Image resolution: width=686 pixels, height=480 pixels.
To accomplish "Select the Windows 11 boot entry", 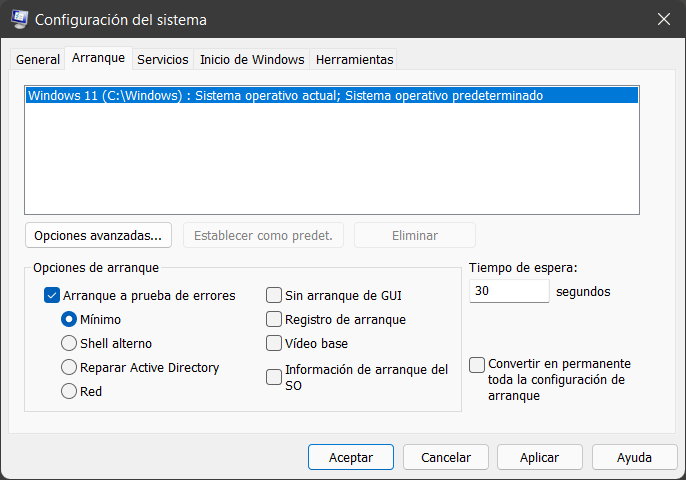I will 285,96.
